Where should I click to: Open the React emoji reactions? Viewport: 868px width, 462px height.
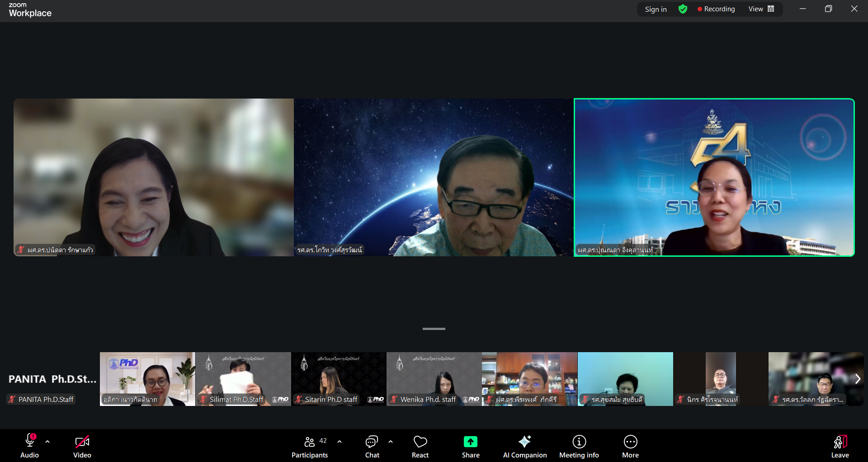420,446
